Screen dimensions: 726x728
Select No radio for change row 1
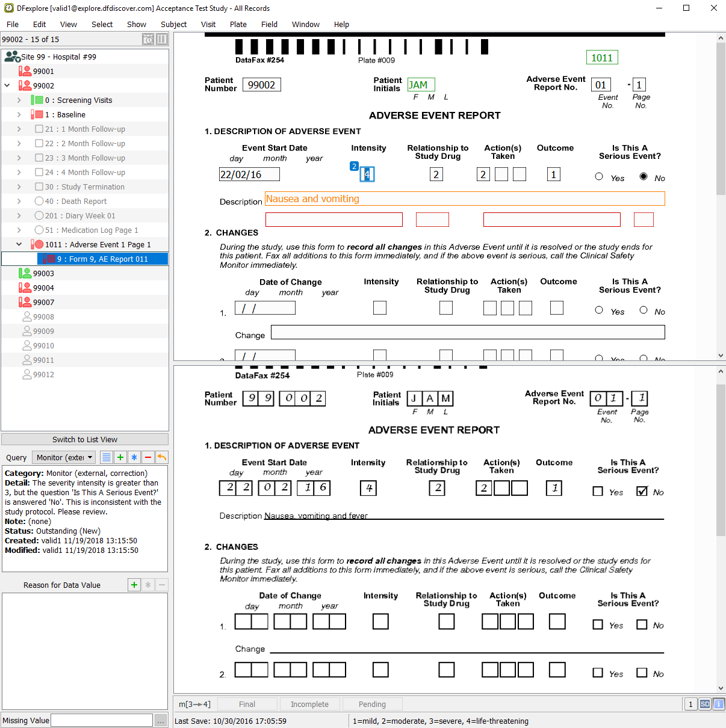(644, 310)
